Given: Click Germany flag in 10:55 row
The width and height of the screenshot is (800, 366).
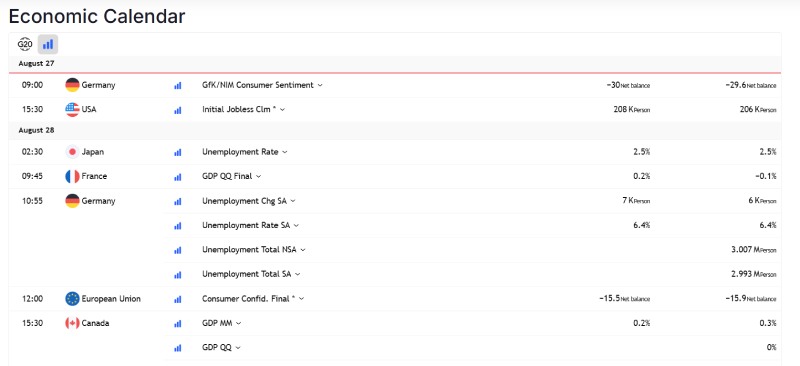Looking at the screenshot, I should (x=72, y=201).
